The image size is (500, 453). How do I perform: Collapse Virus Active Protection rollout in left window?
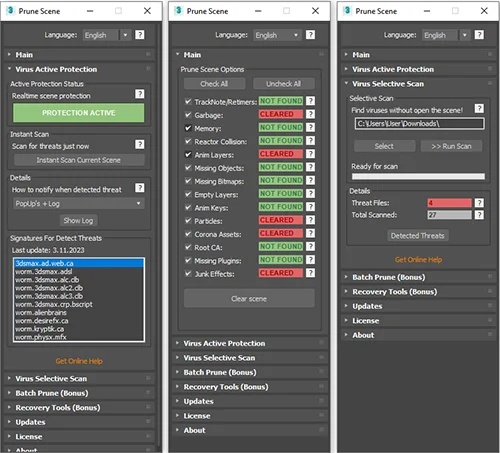click(79, 69)
